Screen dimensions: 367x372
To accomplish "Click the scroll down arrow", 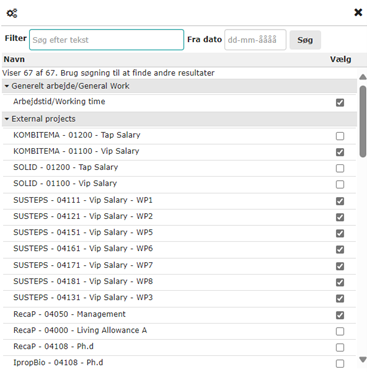I will click(363, 359).
